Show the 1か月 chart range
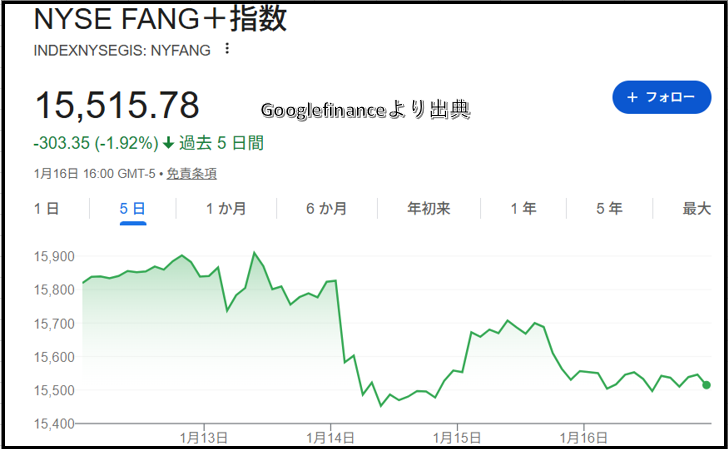728x449 pixels. click(226, 209)
